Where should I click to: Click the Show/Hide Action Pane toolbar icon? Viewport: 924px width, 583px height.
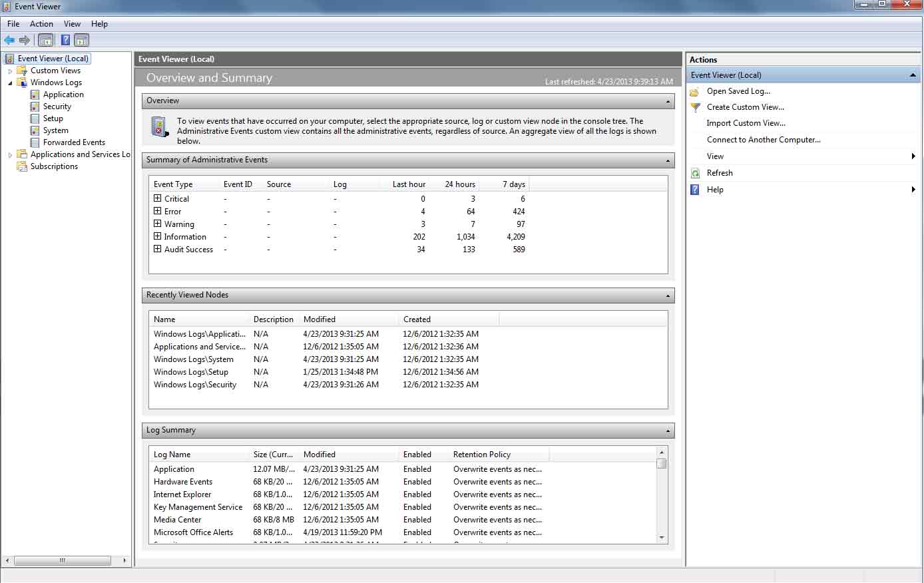tap(81, 40)
